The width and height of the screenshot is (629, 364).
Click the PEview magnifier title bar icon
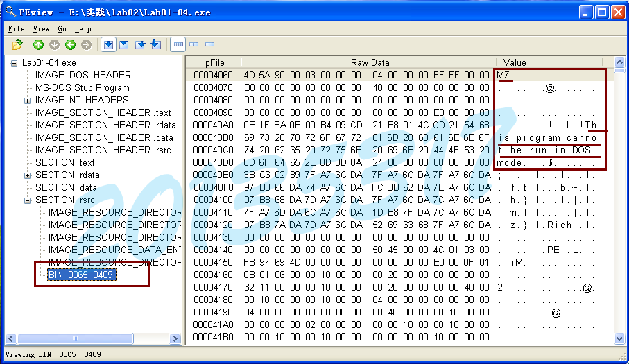[x=10, y=12]
